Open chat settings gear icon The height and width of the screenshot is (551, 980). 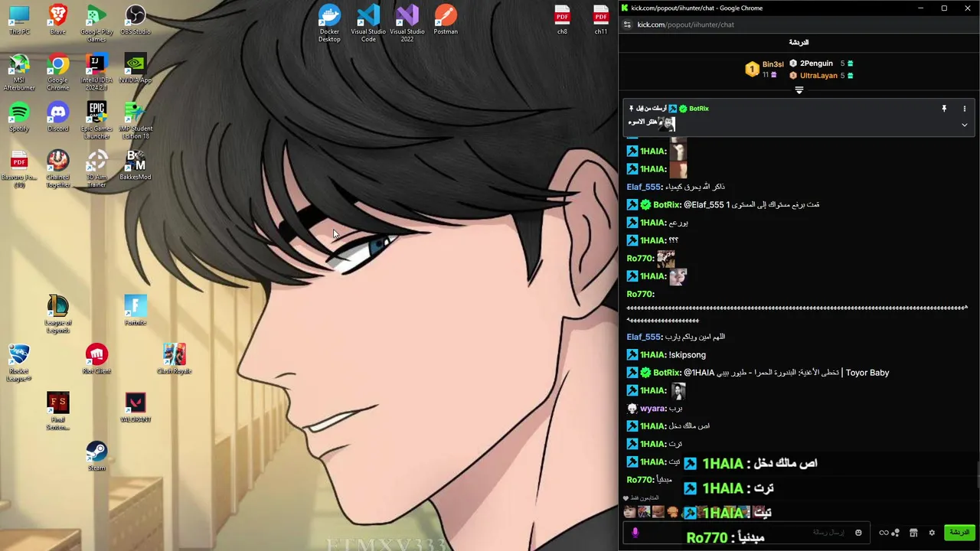pyautogui.click(x=932, y=533)
